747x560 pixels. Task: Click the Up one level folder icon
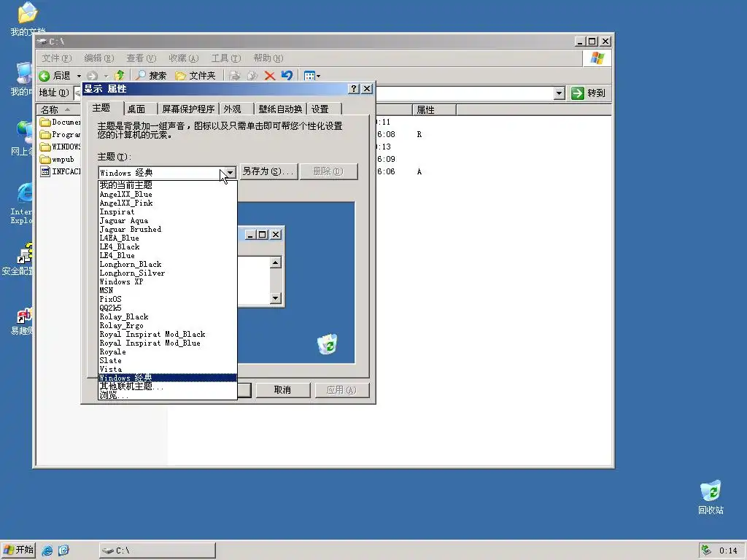tap(120, 75)
